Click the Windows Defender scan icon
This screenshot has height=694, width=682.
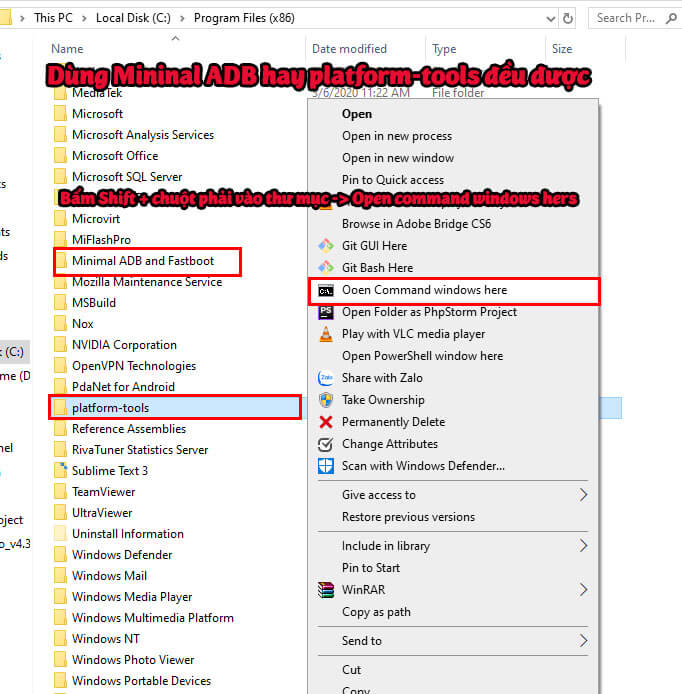pos(325,466)
